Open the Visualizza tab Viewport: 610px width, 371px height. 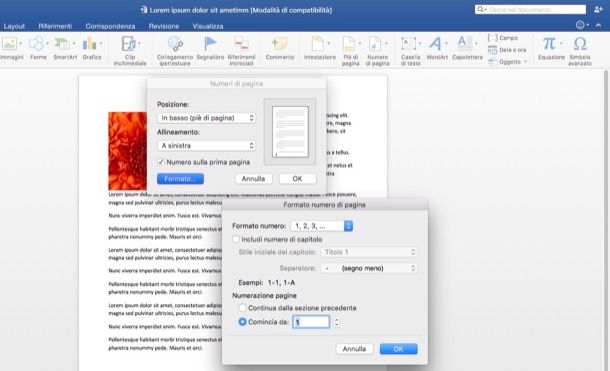[x=208, y=26]
